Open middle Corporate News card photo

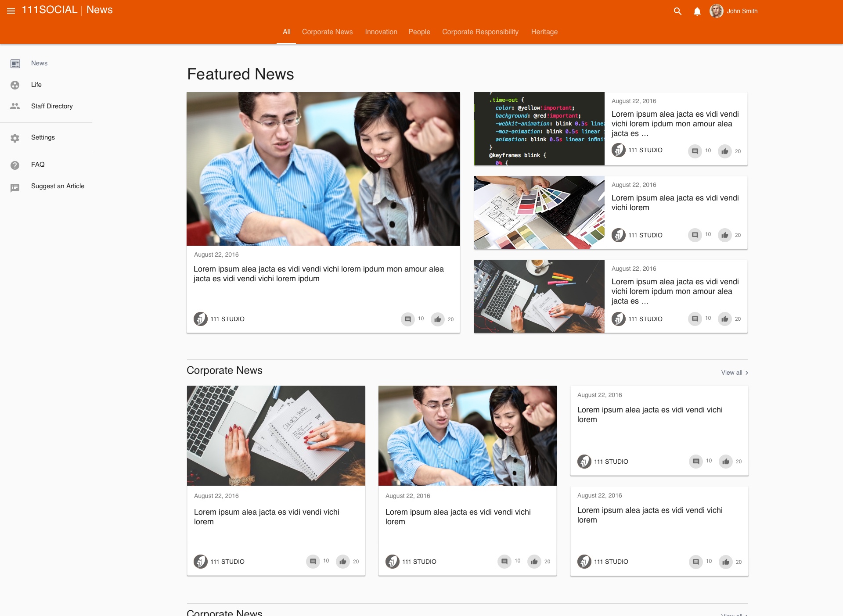pos(468,436)
